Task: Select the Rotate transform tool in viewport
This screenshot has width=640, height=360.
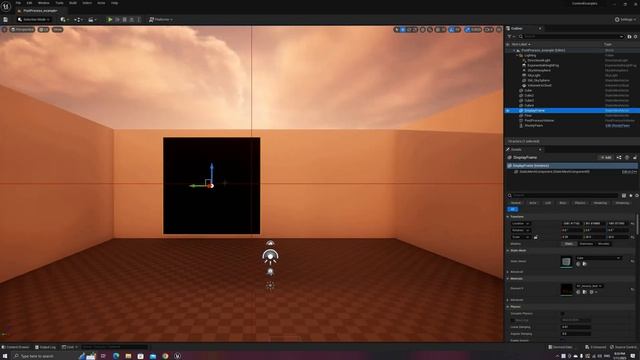Action: click(409, 30)
